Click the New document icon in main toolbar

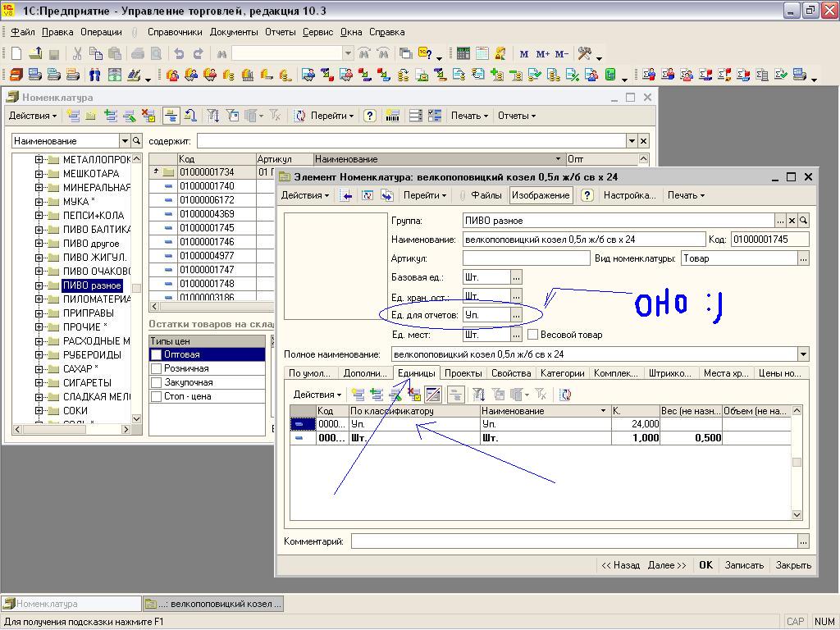[16, 53]
